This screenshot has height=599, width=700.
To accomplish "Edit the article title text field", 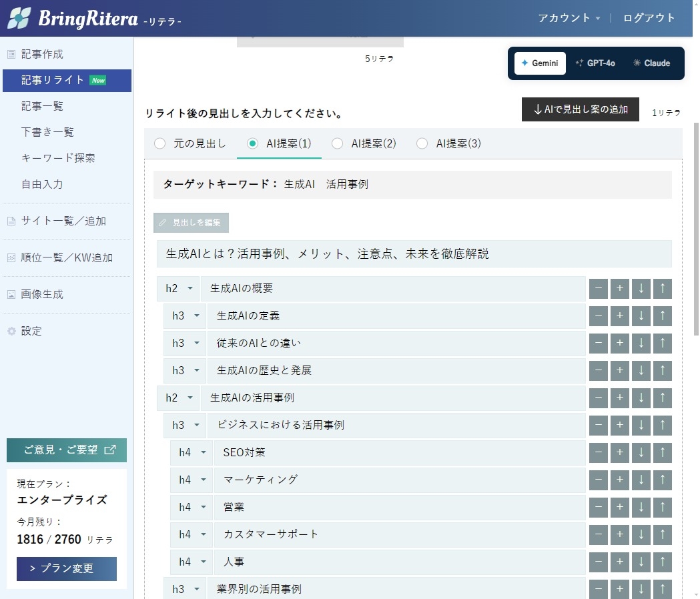I will [x=414, y=254].
